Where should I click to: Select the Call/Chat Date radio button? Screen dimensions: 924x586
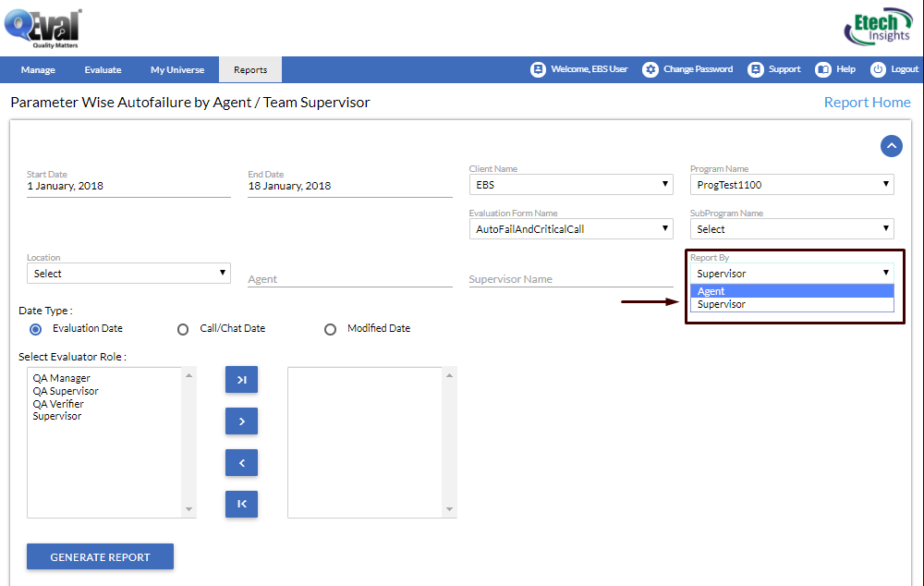183,328
